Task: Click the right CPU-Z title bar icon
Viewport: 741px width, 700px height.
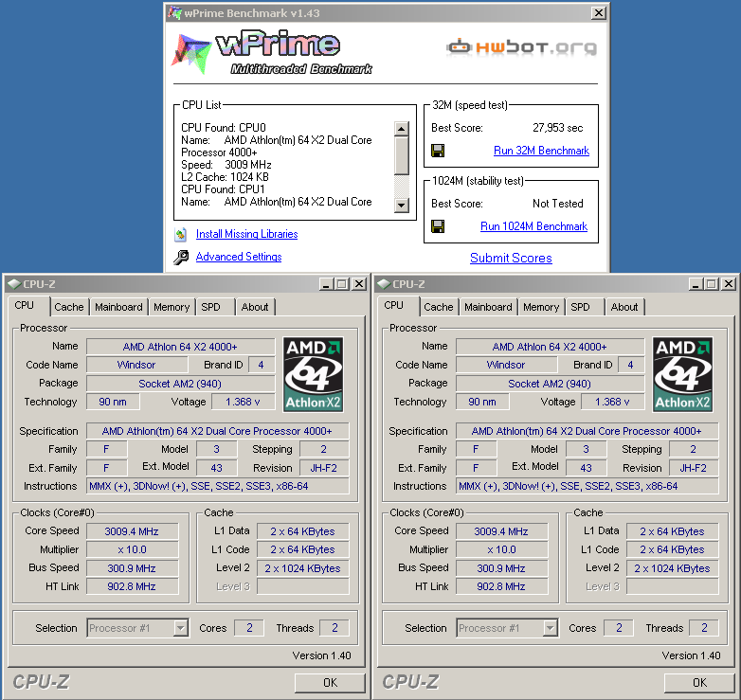Action: coord(384,284)
